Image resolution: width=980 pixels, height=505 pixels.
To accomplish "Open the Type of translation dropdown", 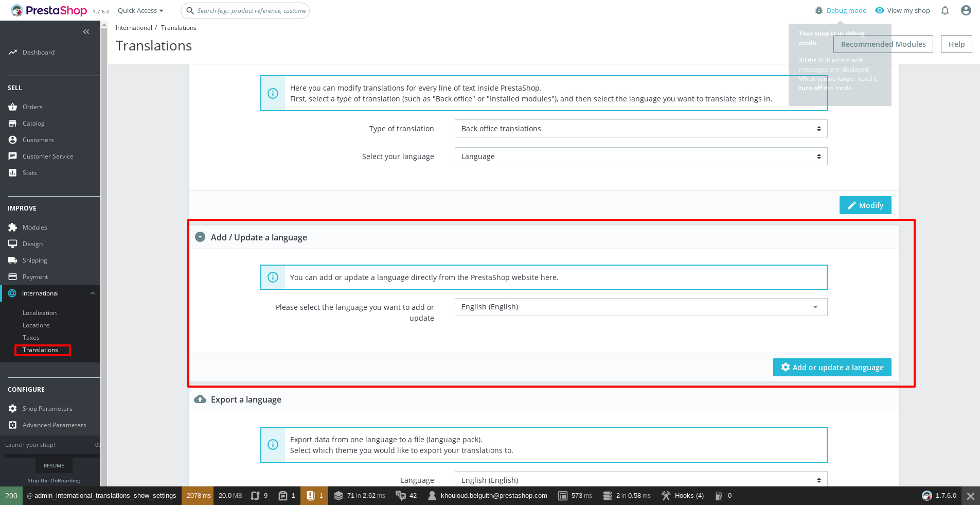I will pyautogui.click(x=640, y=128).
